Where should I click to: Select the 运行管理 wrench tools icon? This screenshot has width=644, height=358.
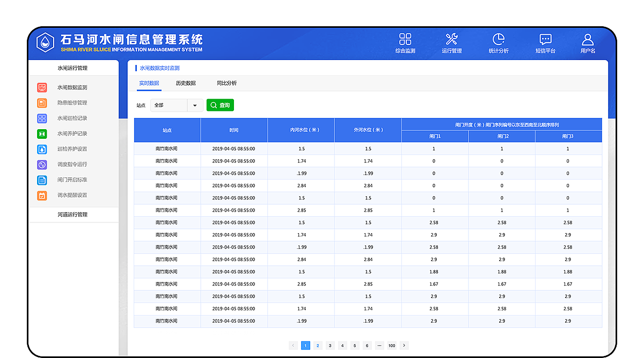click(452, 39)
